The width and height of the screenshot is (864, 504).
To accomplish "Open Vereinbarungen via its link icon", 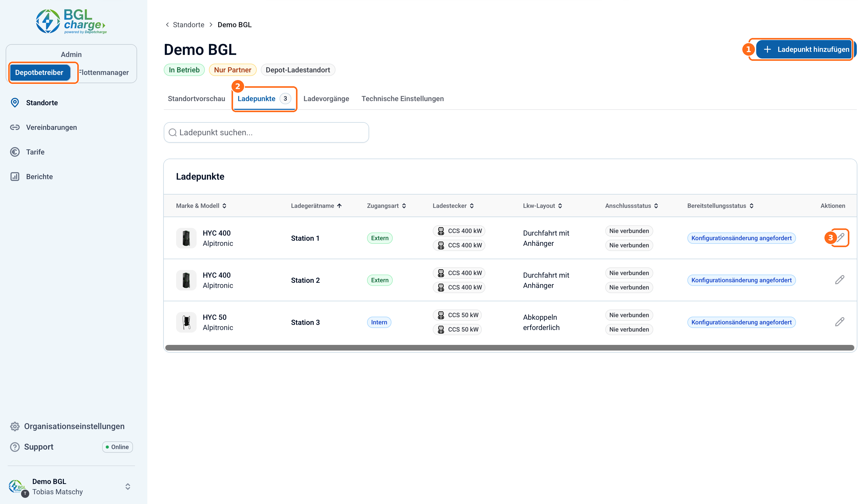I will pos(15,127).
